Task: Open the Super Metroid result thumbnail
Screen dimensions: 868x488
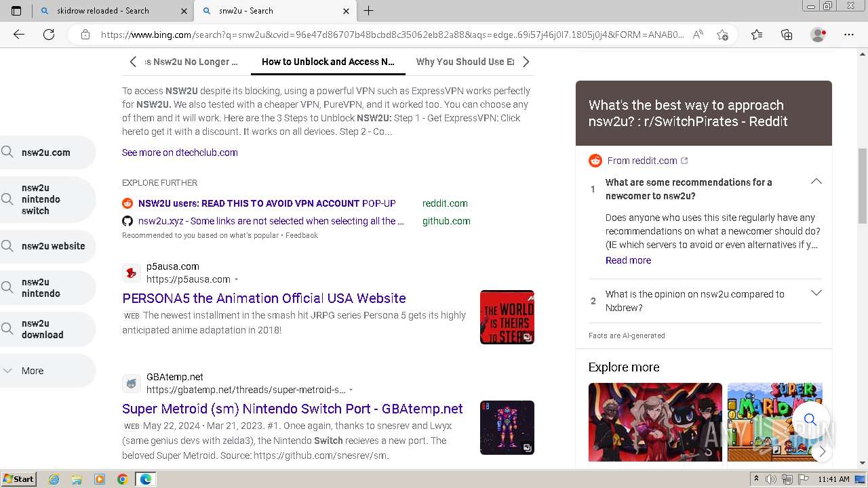Action: tap(507, 428)
